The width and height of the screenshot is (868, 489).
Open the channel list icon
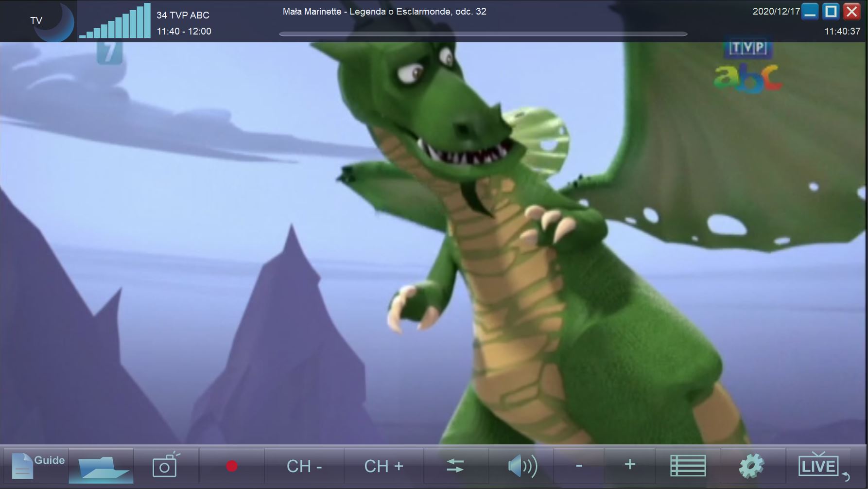[688, 466]
